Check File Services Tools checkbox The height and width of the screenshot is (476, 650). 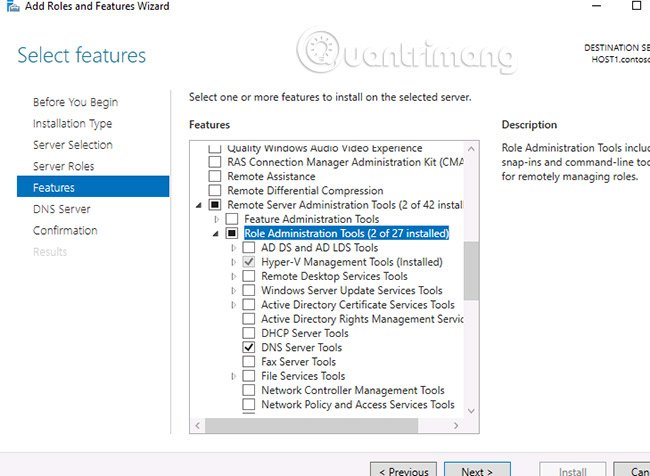point(249,376)
